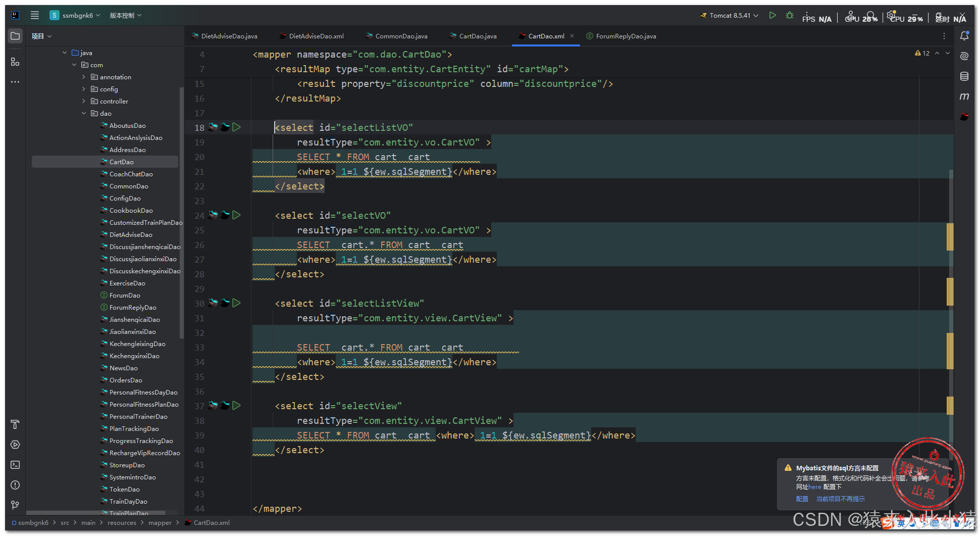The image size is (980, 536).
Task: Show more tool windows ellipsis
Action: pyautogui.click(x=15, y=82)
